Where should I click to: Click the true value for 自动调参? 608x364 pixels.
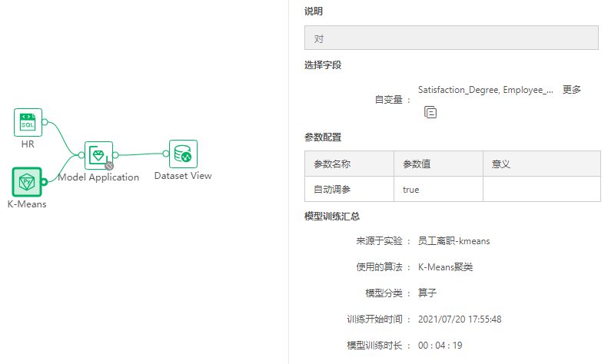pyautogui.click(x=411, y=189)
